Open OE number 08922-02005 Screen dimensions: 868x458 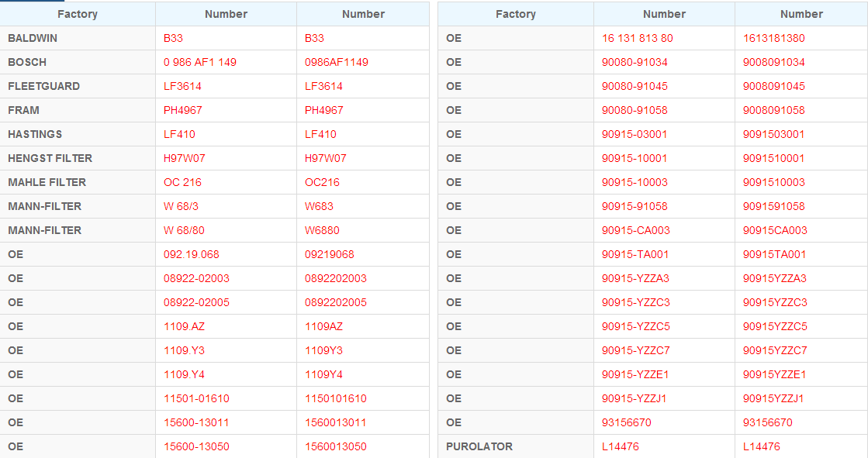point(196,302)
